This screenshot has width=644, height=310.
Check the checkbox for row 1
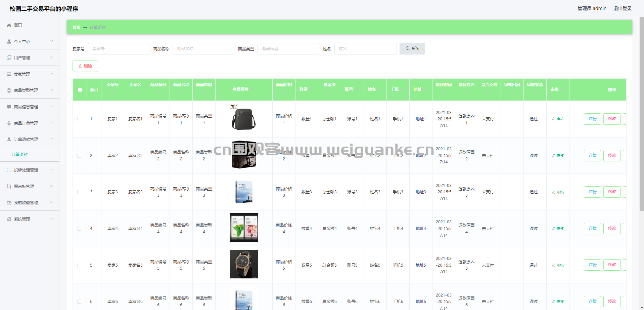click(79, 119)
